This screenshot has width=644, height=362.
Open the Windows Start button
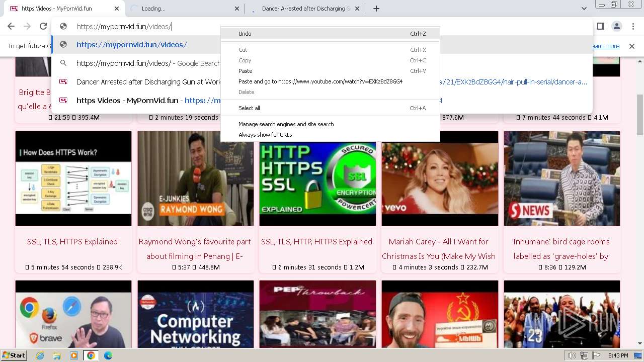[14, 355]
